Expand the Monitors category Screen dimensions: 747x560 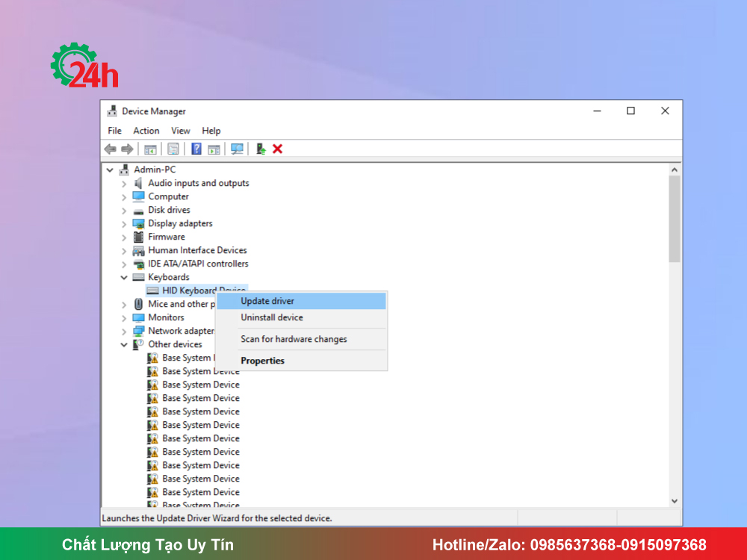[x=124, y=317]
